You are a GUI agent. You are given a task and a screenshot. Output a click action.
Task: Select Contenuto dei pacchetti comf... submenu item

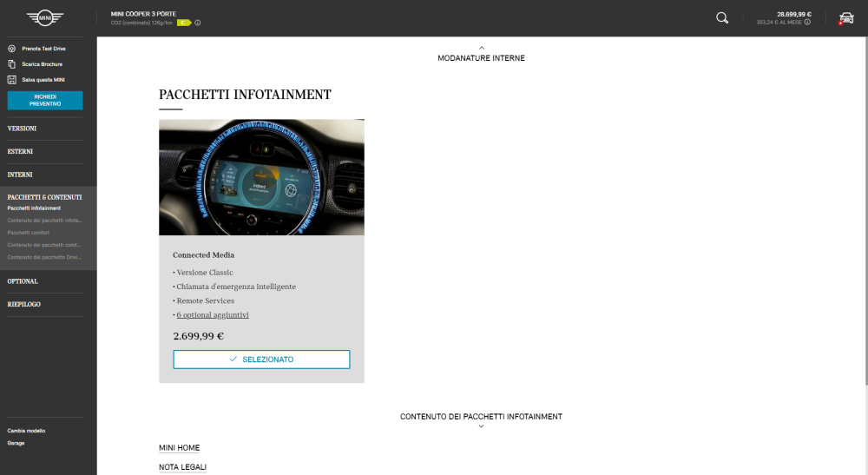coord(43,245)
